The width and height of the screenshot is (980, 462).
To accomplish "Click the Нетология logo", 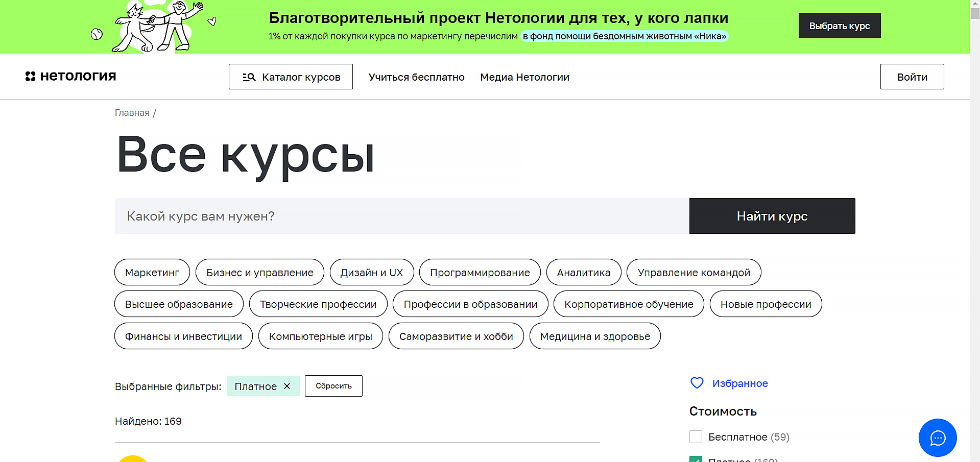I will (x=71, y=76).
